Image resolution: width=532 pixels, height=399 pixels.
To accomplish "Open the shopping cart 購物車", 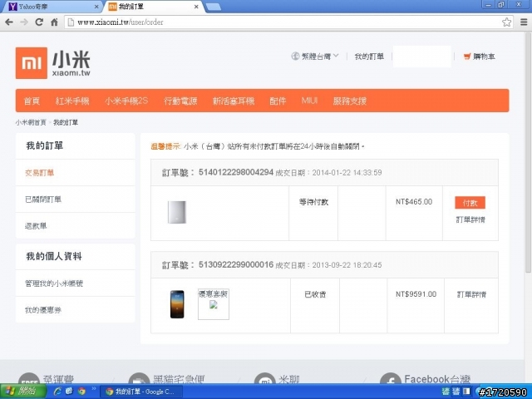I will [480, 57].
